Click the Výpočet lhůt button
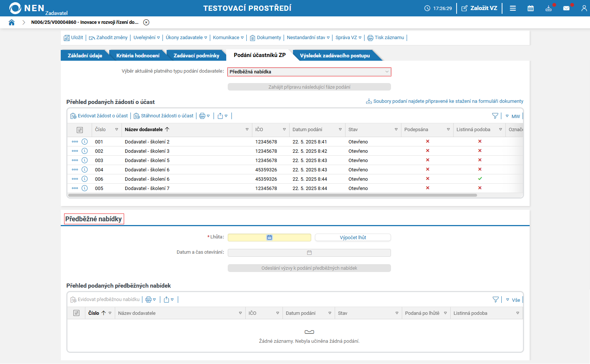Image resolution: width=590 pixels, height=364 pixels. (x=353, y=237)
